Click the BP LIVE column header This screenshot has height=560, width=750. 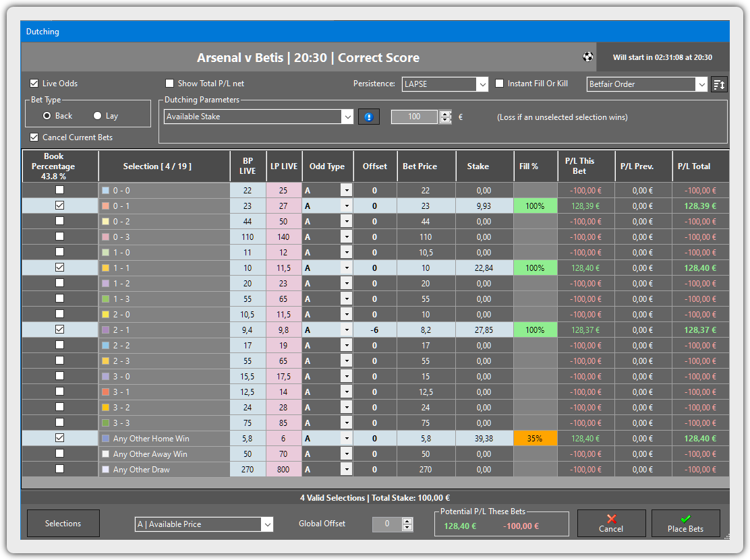[x=248, y=166]
